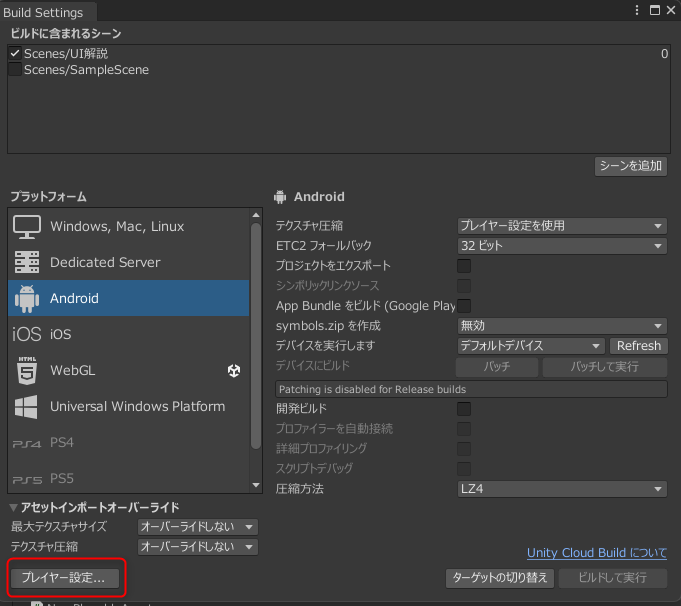
Task: Select the WebGL platform row
Action: pyautogui.click(x=129, y=371)
